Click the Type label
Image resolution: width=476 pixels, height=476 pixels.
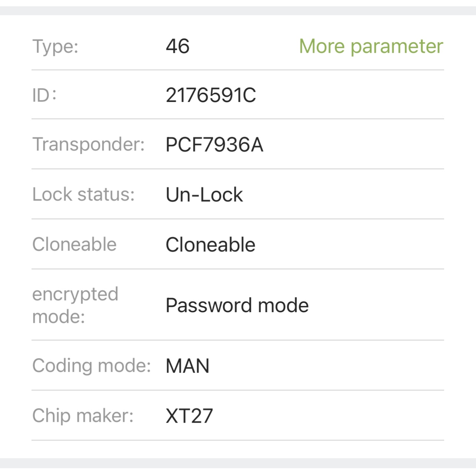click(x=55, y=47)
